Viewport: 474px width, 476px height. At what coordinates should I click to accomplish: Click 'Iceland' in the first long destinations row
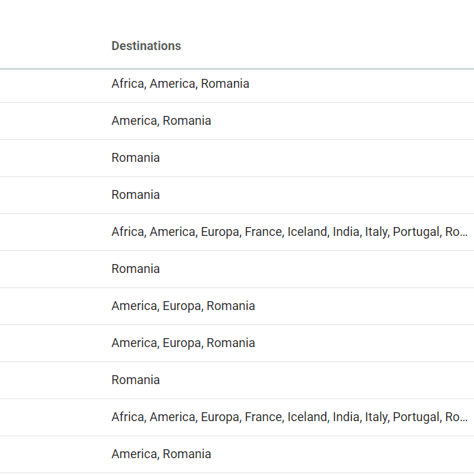point(307,232)
